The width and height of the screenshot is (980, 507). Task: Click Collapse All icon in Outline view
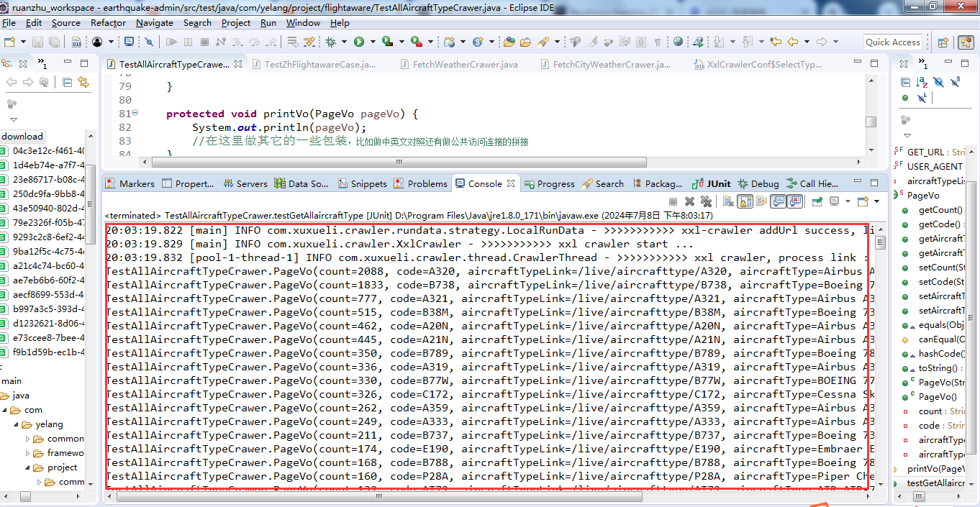coord(905,82)
